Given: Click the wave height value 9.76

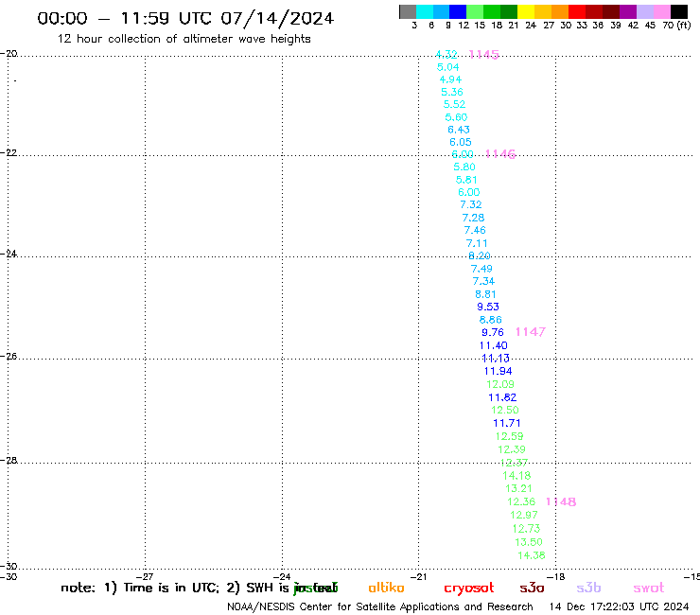Looking at the screenshot, I should 493,332.
